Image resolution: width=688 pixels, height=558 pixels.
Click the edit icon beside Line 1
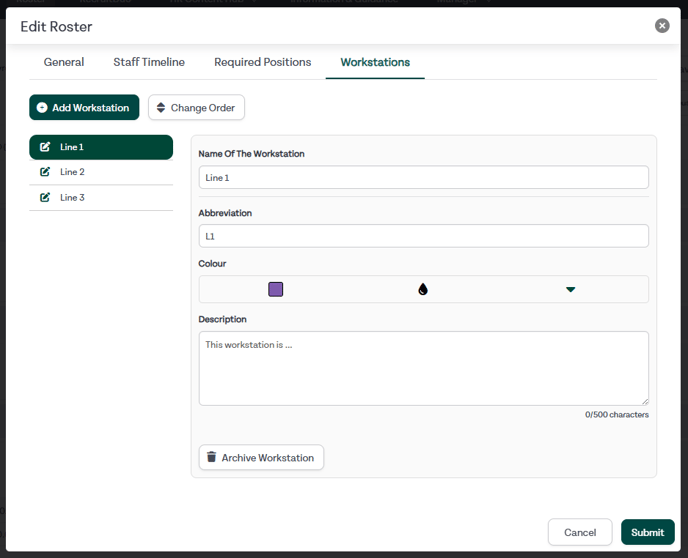[45, 147]
